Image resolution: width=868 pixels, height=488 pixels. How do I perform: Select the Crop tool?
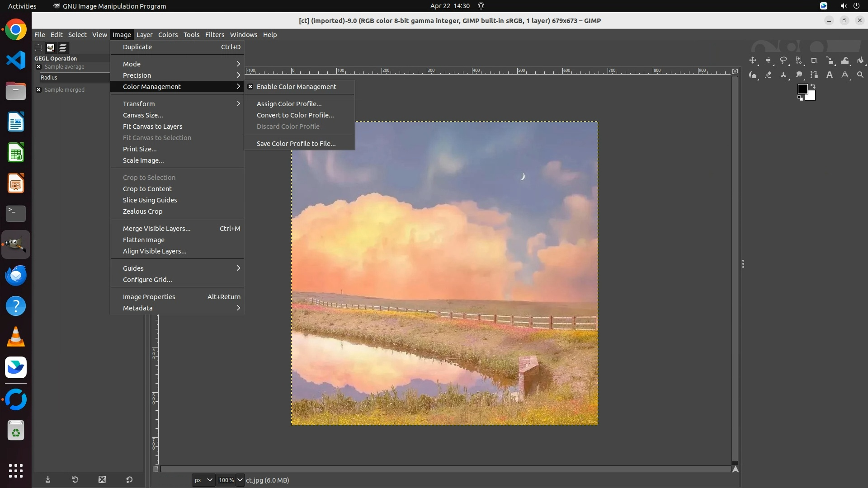[x=814, y=61]
